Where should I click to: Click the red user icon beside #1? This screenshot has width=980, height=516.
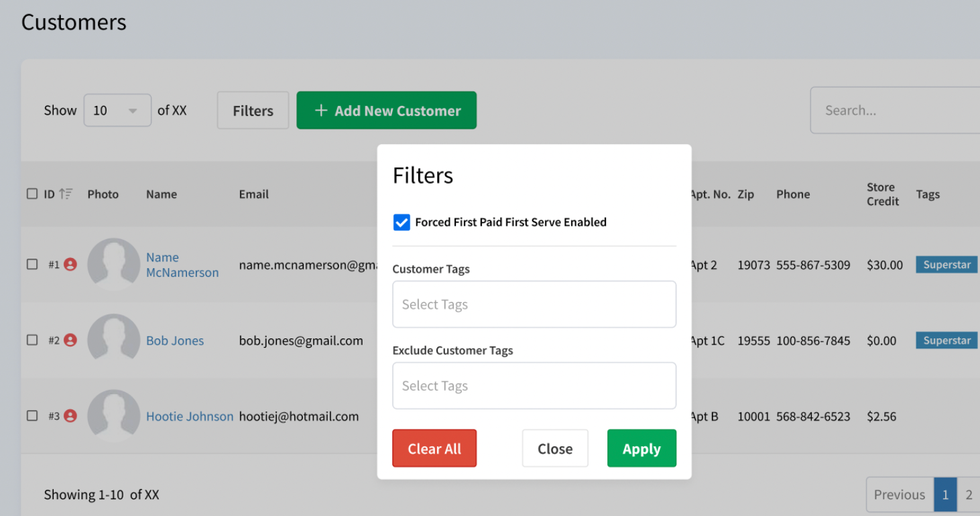[70, 264]
